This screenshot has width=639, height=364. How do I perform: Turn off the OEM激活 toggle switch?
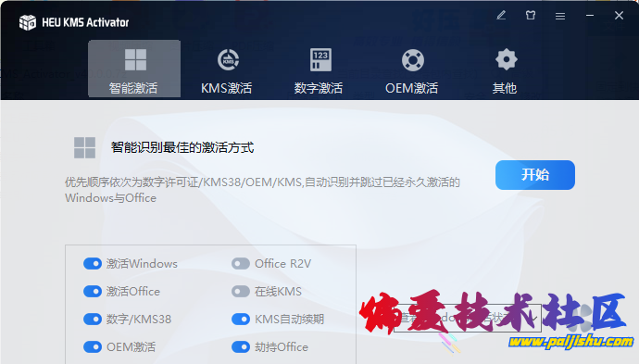point(93,347)
